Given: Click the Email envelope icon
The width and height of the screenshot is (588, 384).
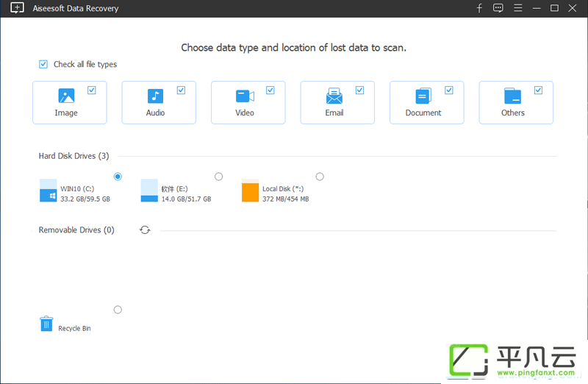Looking at the screenshot, I should [x=334, y=96].
